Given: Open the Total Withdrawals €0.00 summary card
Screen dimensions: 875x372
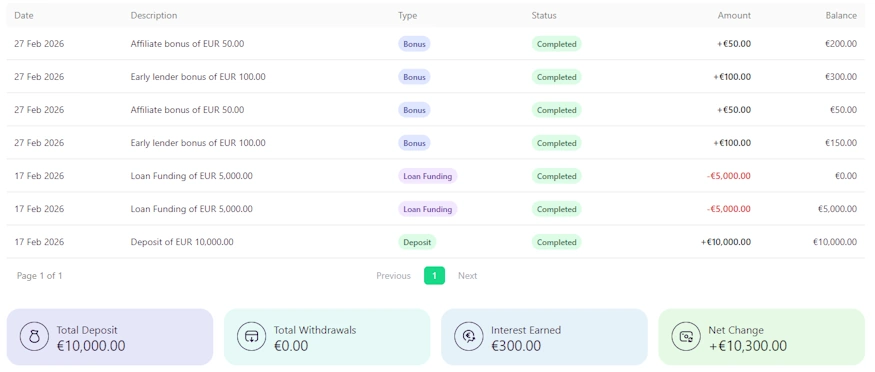Looking at the screenshot, I should (327, 337).
